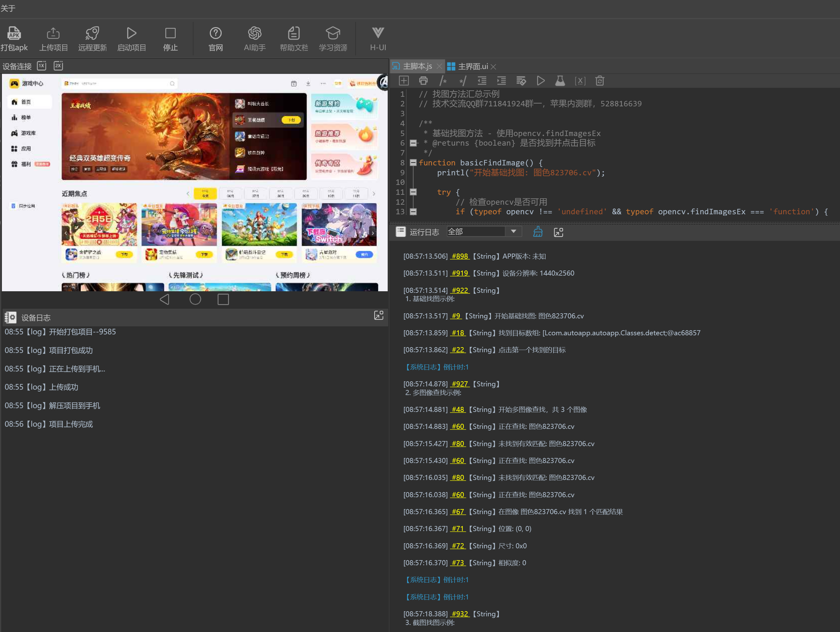Image resolution: width=840 pixels, height=632 pixels.
Task: Open the AI助手 assistant icon
Action: (255, 34)
